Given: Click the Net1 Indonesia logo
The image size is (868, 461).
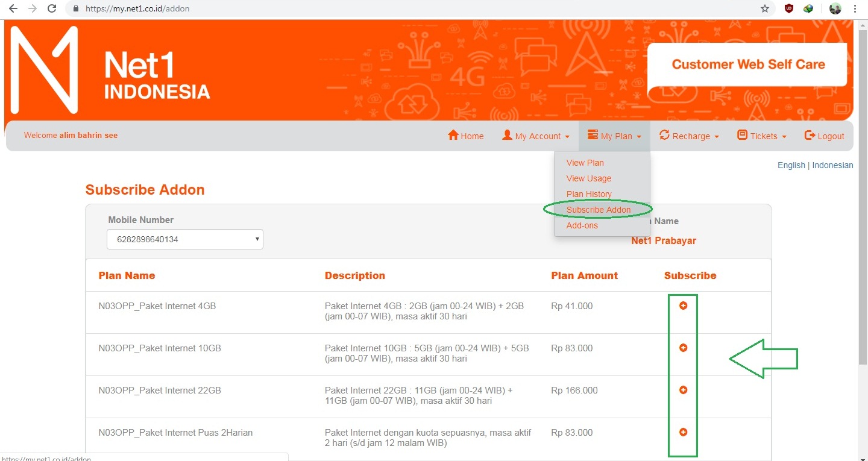Looking at the screenshot, I should coord(110,70).
